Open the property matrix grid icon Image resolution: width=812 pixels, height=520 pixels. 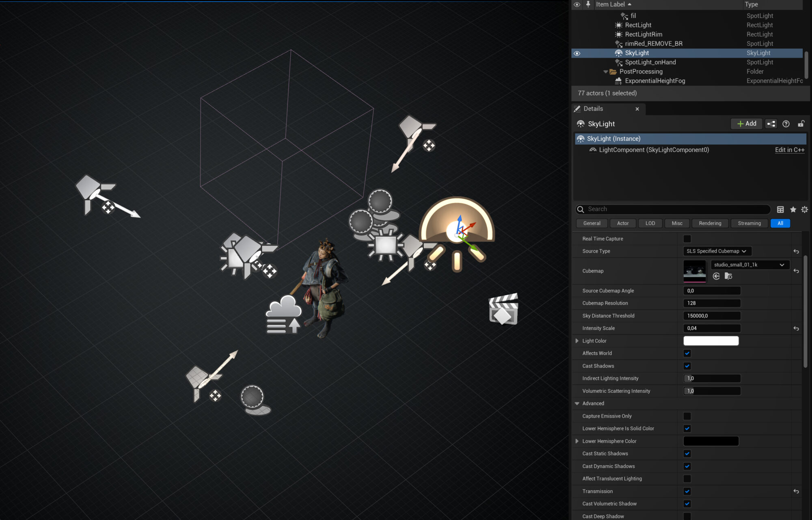780,209
